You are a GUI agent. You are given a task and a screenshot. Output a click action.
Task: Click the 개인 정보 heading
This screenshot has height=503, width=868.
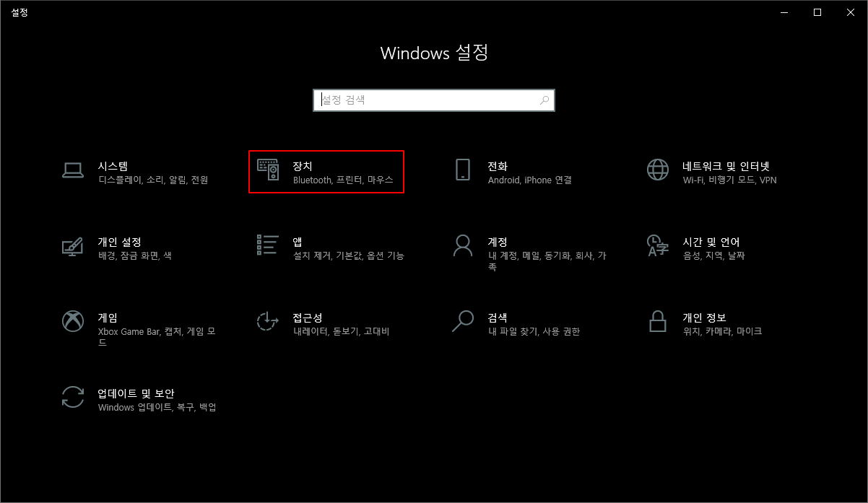pos(705,318)
